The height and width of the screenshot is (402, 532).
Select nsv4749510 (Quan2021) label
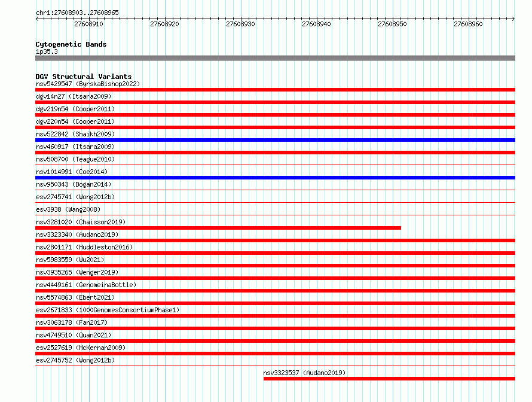(x=74, y=335)
